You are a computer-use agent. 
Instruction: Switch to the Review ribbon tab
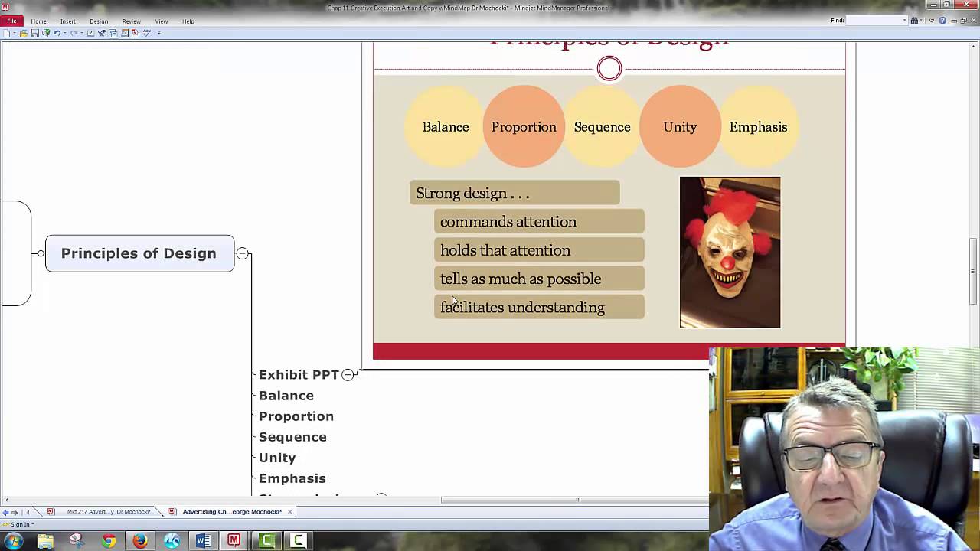click(131, 21)
